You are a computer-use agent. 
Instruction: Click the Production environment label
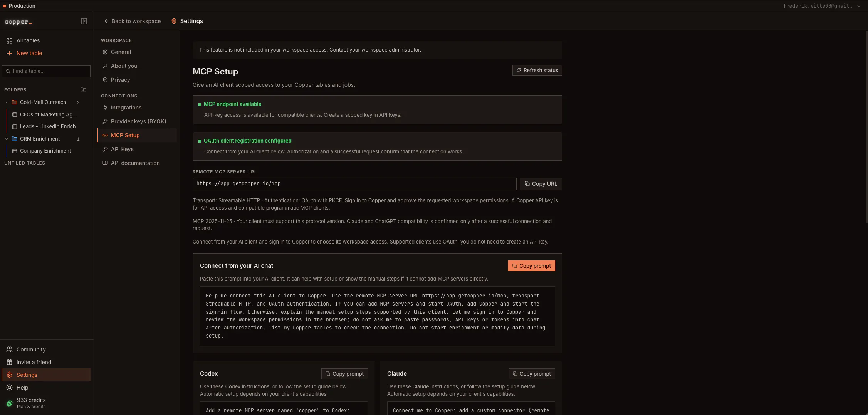22,6
